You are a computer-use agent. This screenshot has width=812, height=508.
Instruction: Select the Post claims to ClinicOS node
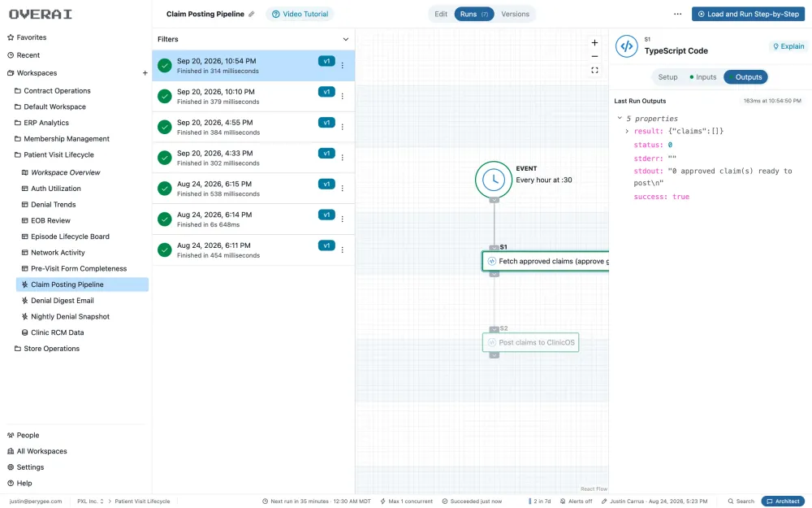531,343
